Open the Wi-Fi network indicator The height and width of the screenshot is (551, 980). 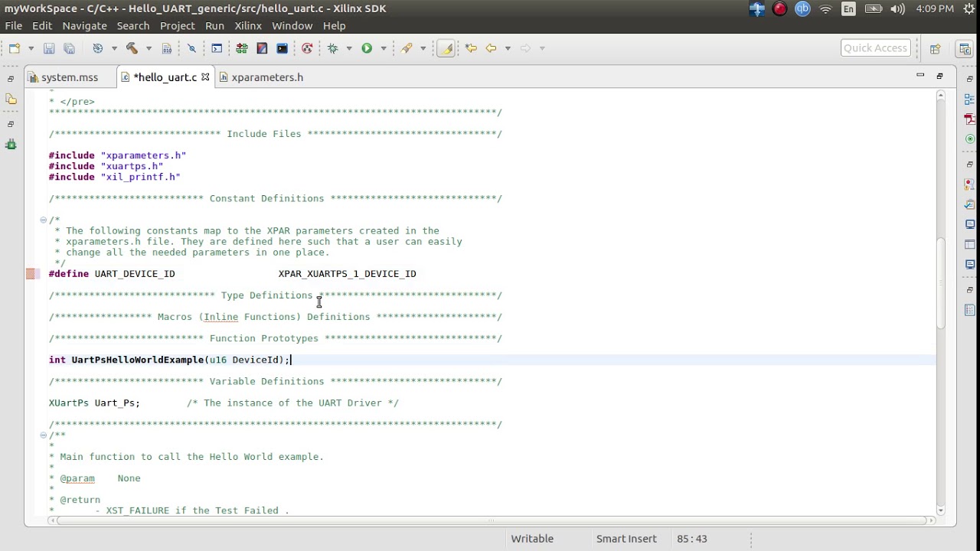pyautogui.click(x=825, y=8)
